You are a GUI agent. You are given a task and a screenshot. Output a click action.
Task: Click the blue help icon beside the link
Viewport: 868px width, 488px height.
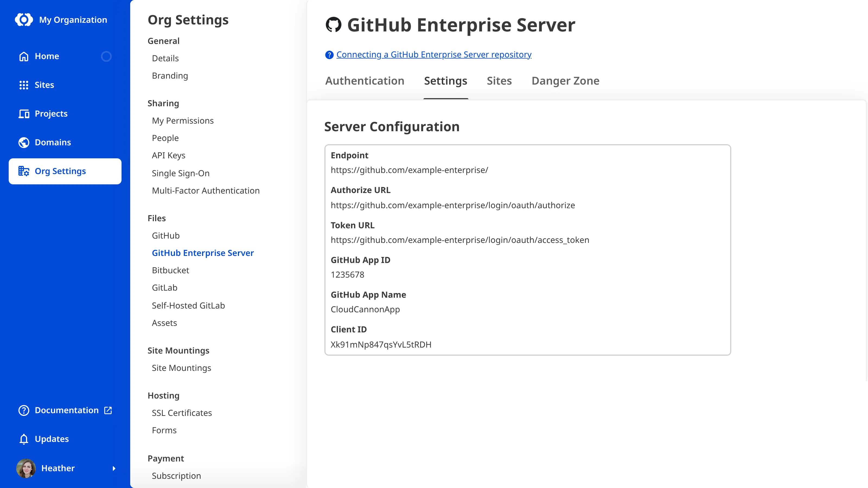[x=329, y=54]
